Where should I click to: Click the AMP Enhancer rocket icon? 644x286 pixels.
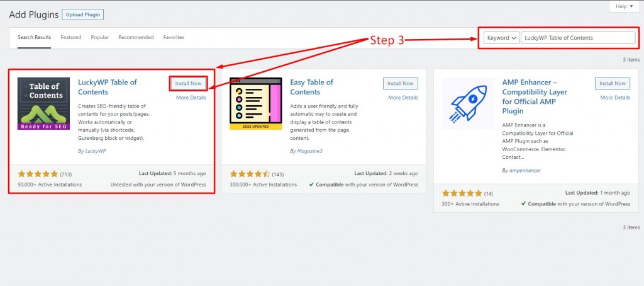[468, 104]
